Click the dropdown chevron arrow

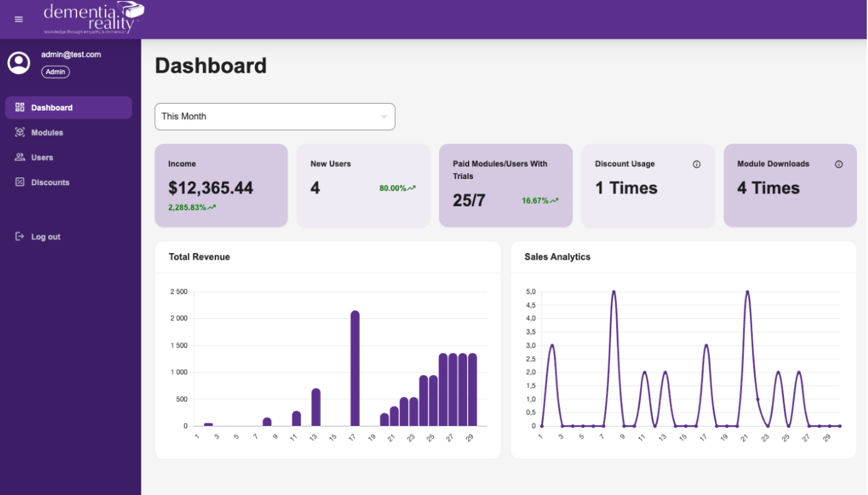[x=383, y=117]
